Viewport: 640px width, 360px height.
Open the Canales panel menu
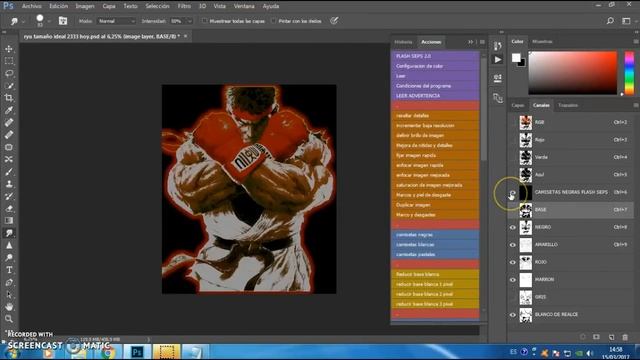point(636,105)
